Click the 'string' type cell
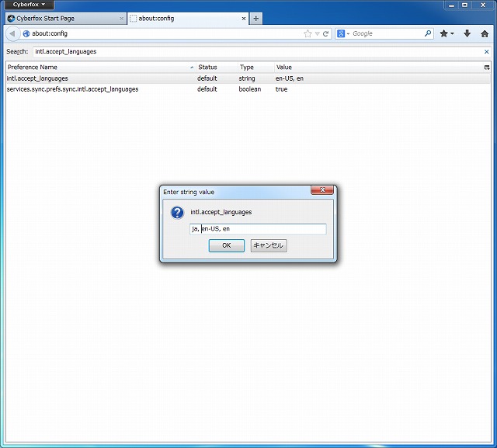This screenshot has width=497, height=448. pos(247,78)
